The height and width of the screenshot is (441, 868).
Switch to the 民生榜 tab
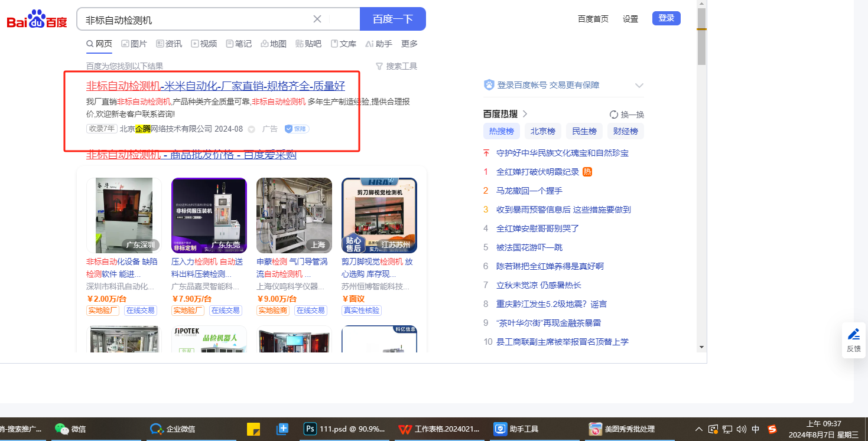pyautogui.click(x=584, y=131)
